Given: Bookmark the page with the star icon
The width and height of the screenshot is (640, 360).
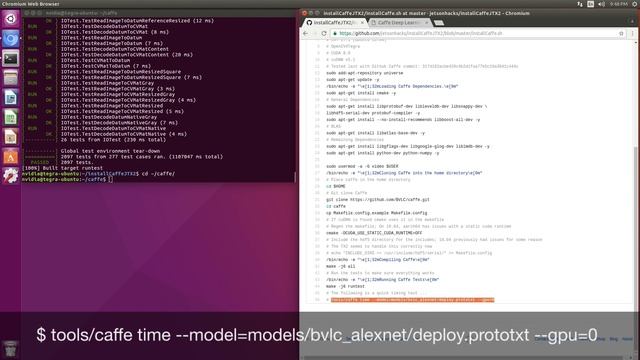Looking at the screenshot, I should click(x=621, y=33).
